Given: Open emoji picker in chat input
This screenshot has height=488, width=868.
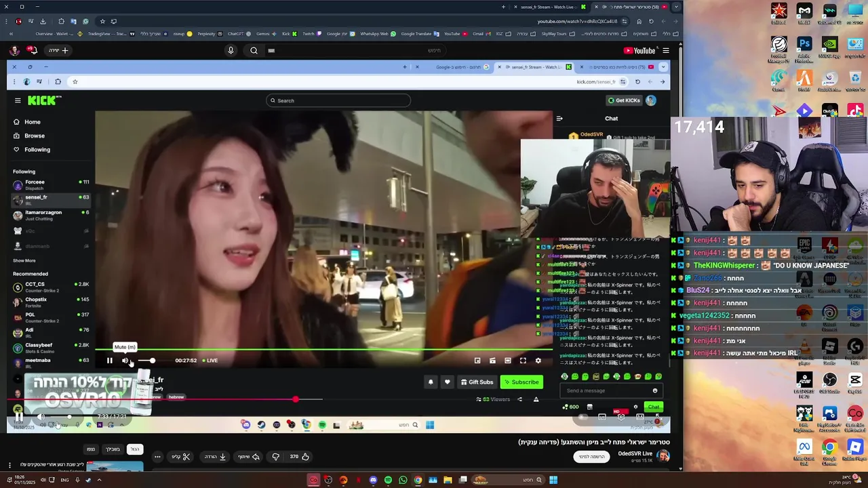Looking at the screenshot, I should pyautogui.click(x=655, y=390).
